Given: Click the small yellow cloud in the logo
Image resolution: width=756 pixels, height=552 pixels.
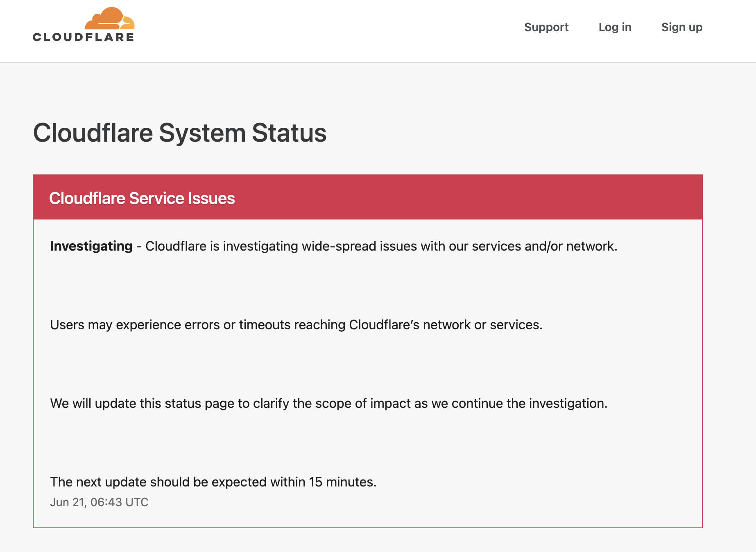Looking at the screenshot, I should 128,23.
